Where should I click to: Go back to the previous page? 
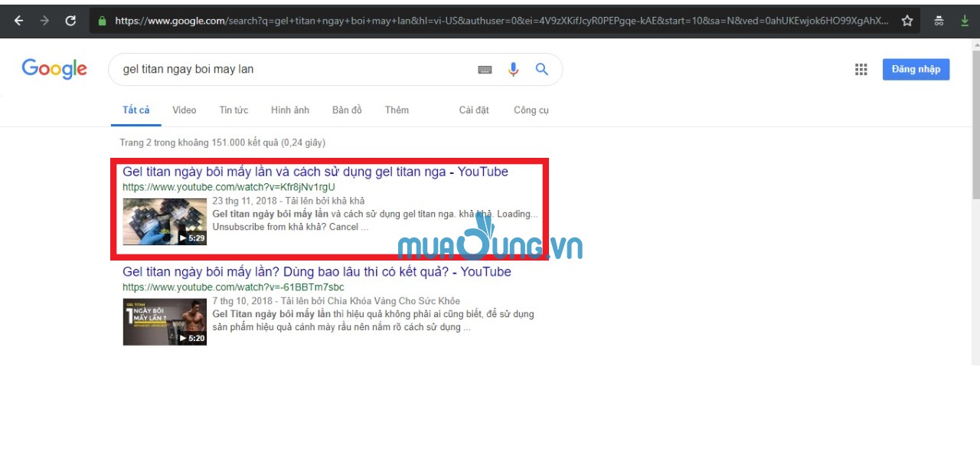(x=18, y=21)
